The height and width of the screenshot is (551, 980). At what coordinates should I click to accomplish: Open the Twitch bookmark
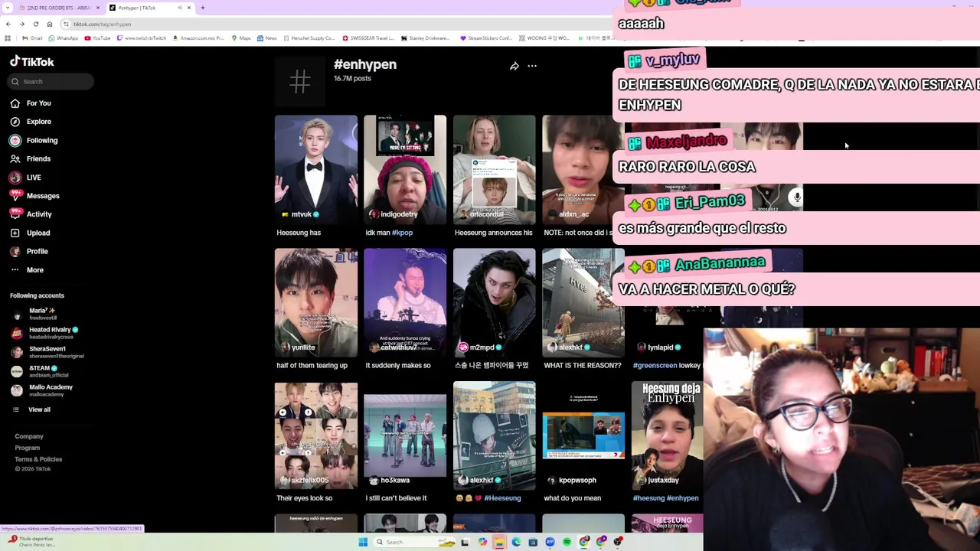point(142,38)
